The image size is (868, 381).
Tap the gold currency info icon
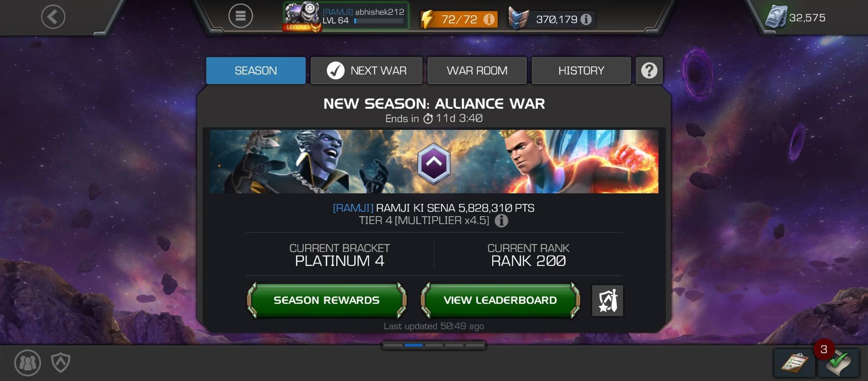pos(586,19)
